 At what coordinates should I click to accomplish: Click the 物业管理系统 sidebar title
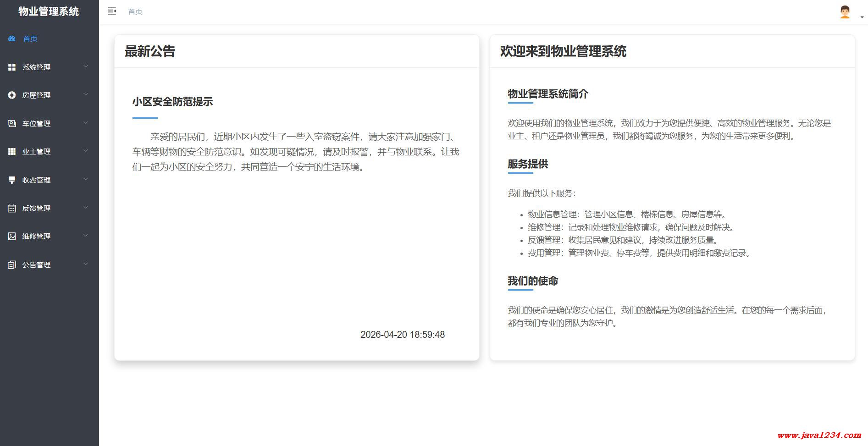(x=49, y=11)
